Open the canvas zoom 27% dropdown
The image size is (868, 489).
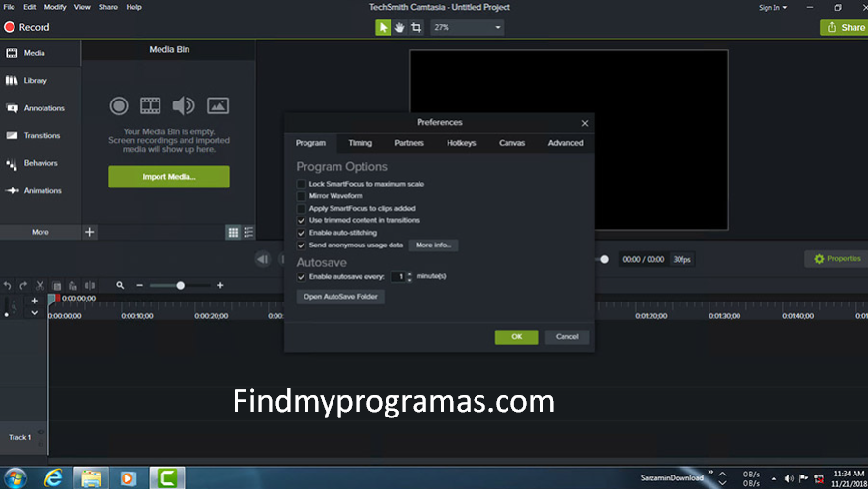467,27
